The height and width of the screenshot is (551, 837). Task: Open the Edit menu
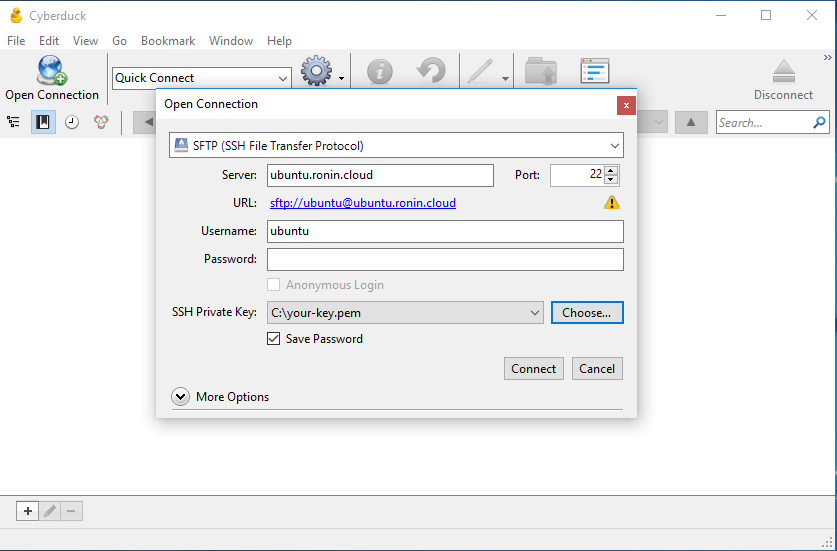coord(49,41)
